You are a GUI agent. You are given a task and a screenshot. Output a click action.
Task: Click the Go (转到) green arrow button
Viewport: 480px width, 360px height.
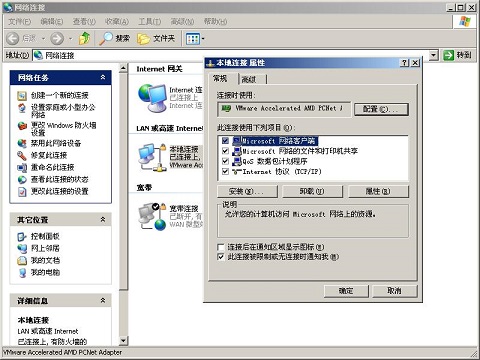[x=449, y=55]
